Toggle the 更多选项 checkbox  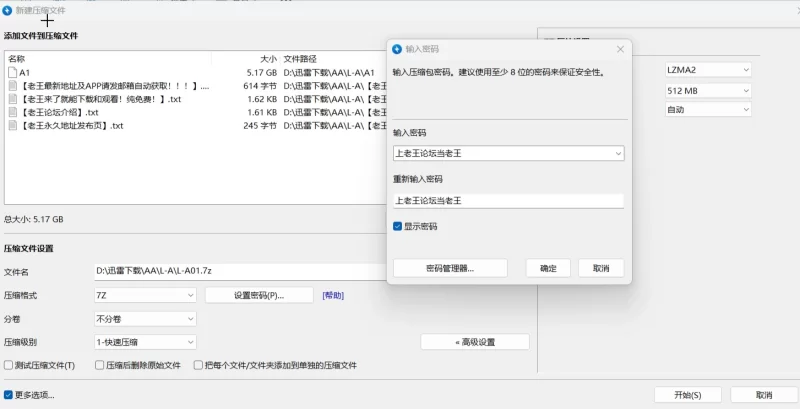9,395
